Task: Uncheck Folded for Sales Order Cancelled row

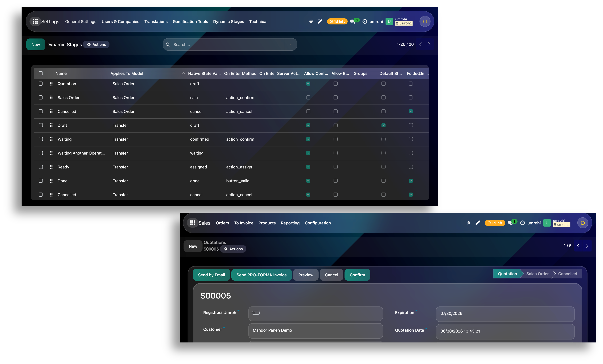Action: (411, 111)
